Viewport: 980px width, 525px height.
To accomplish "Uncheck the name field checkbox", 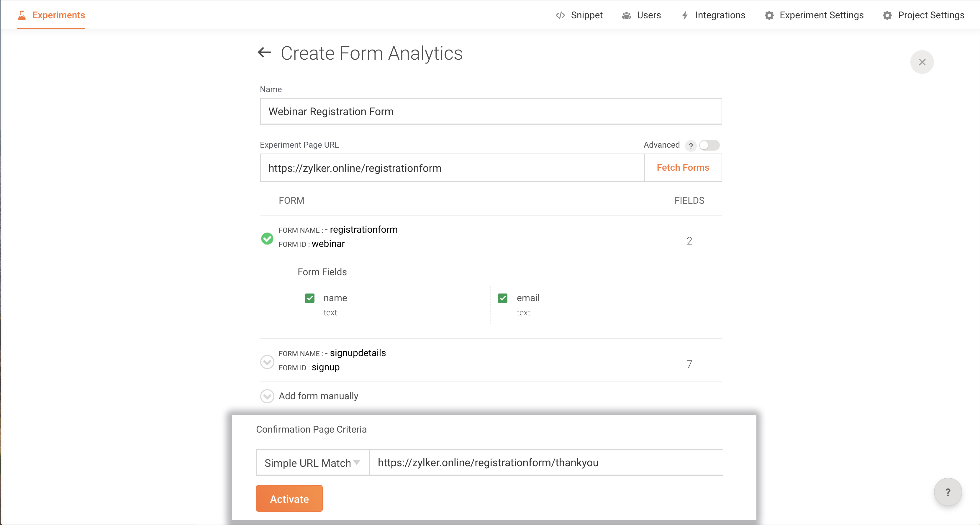I will 310,298.
